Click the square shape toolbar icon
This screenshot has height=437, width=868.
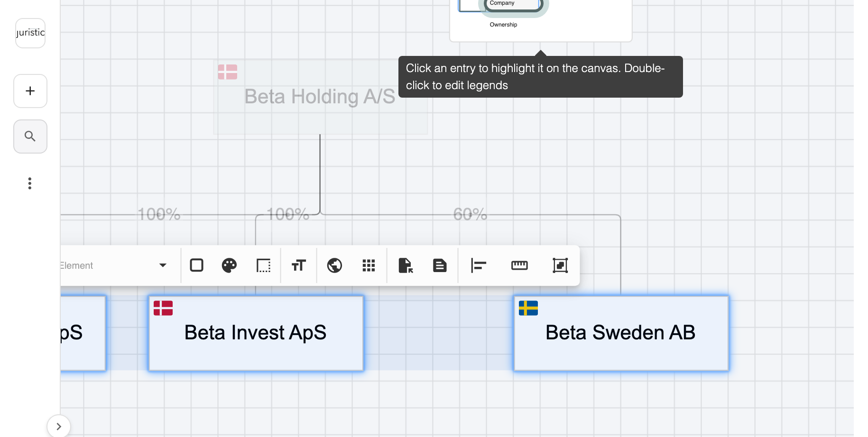(x=196, y=265)
